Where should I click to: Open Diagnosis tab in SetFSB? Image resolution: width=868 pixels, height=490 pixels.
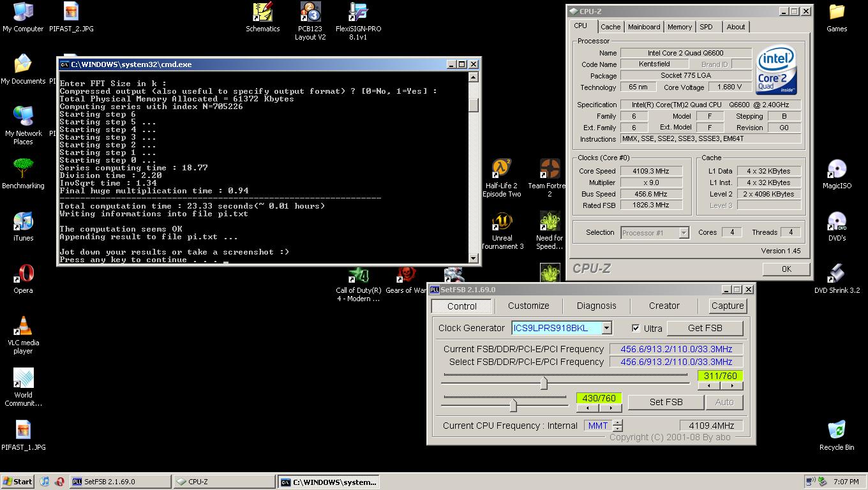(x=597, y=306)
